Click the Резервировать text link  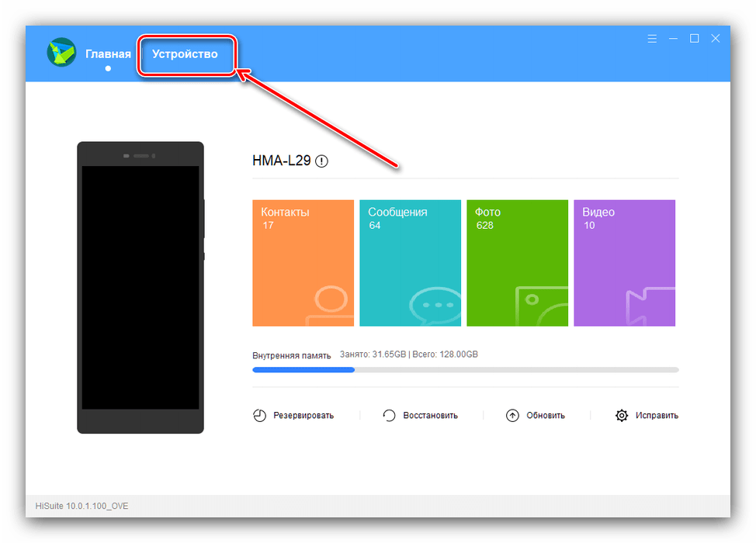pos(303,415)
